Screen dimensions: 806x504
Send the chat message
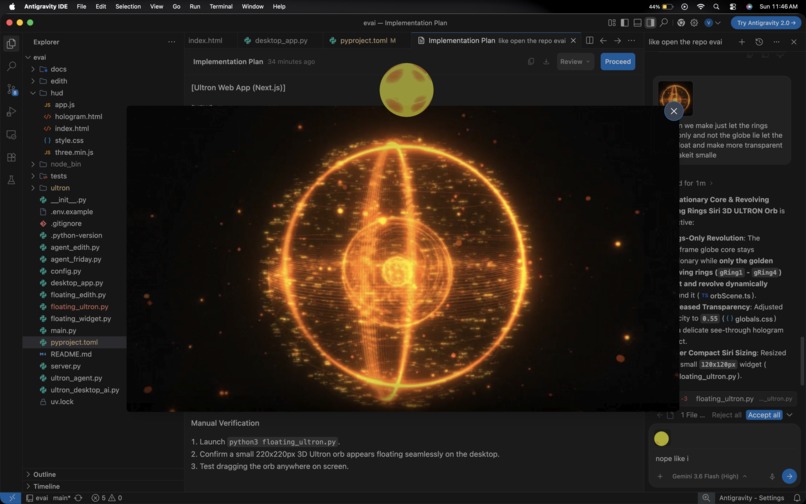789,476
